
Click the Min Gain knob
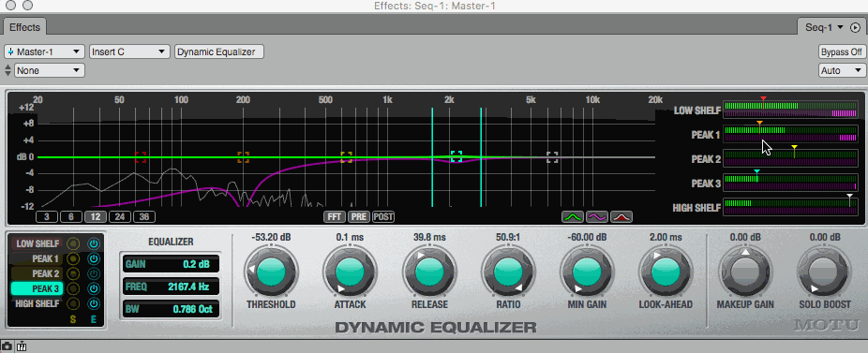pyautogui.click(x=587, y=272)
